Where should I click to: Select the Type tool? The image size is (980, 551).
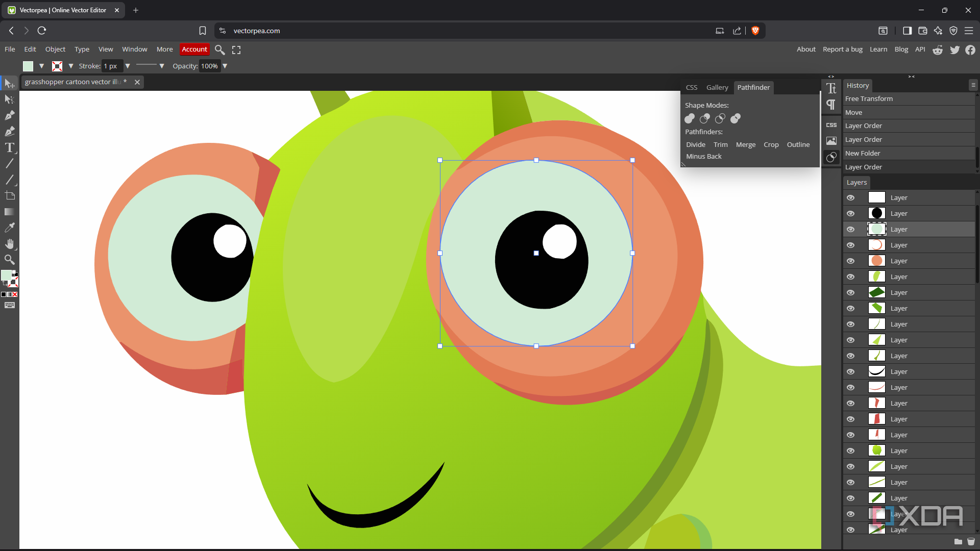point(9,147)
